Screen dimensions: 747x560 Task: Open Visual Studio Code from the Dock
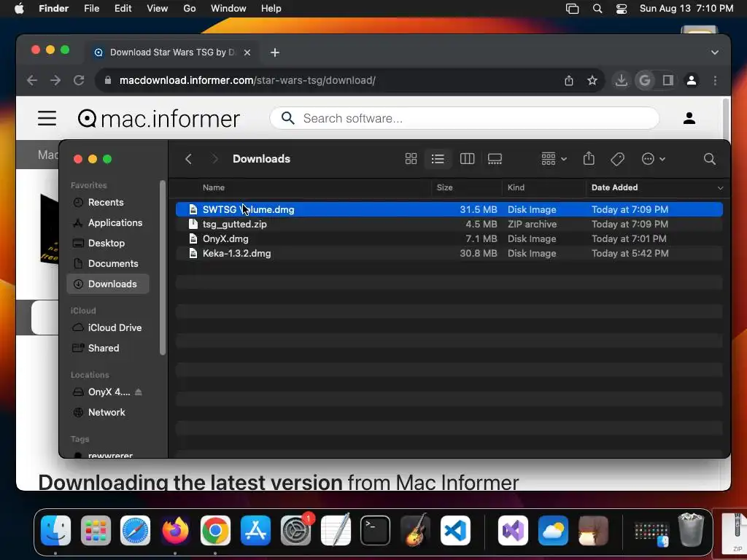[x=455, y=531]
